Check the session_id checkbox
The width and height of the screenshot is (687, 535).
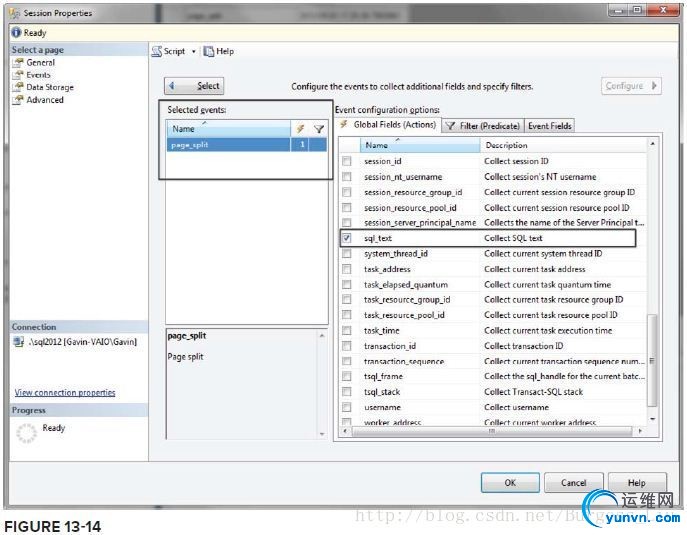coord(347,161)
